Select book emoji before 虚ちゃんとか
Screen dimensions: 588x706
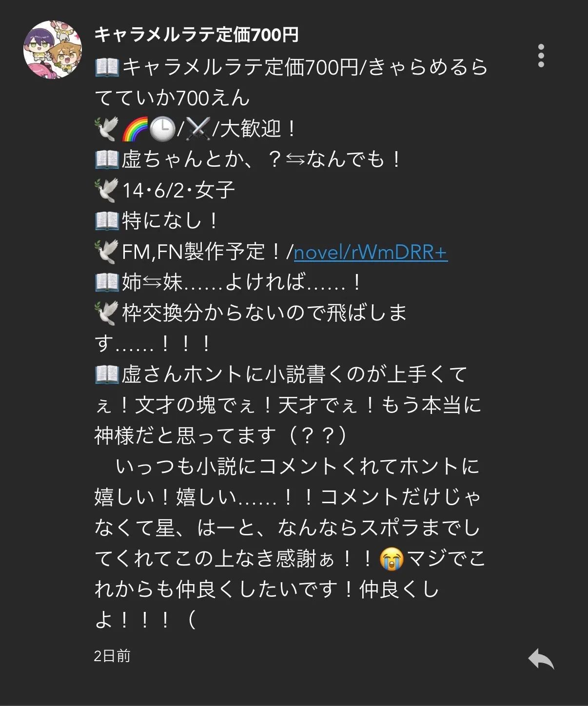click(107, 159)
